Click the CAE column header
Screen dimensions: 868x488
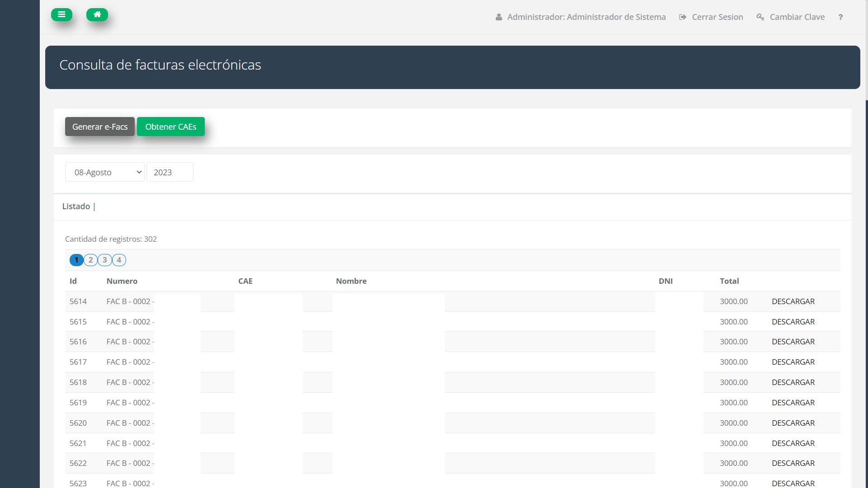(245, 281)
